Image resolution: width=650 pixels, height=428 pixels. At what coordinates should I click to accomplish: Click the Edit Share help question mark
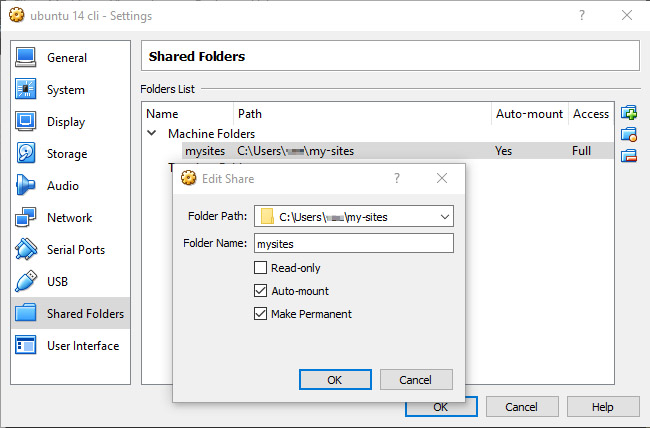[397, 178]
